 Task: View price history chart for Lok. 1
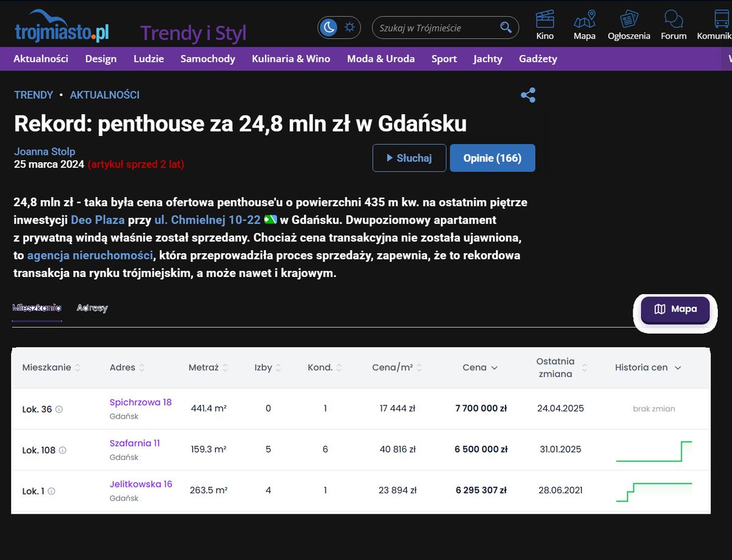(x=654, y=492)
